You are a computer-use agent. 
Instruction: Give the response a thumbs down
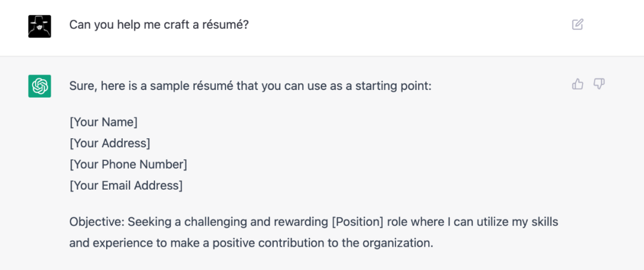[599, 84]
